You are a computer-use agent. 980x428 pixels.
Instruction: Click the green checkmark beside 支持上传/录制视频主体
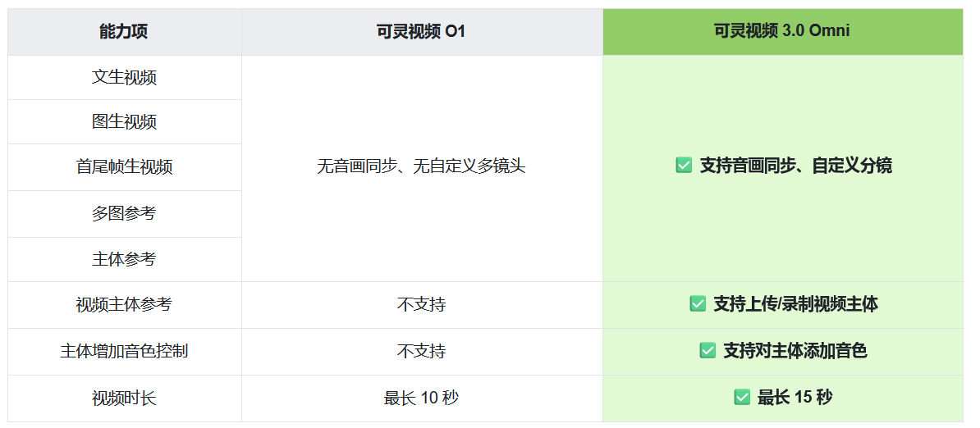point(698,304)
